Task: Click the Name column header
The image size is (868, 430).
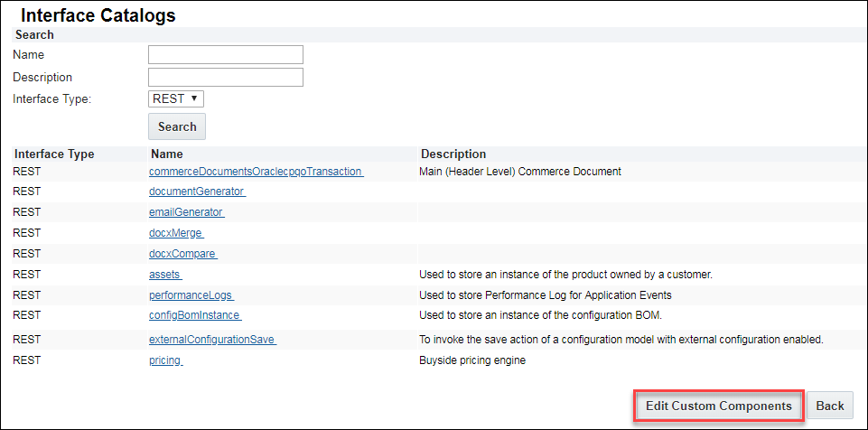Action: click(167, 154)
